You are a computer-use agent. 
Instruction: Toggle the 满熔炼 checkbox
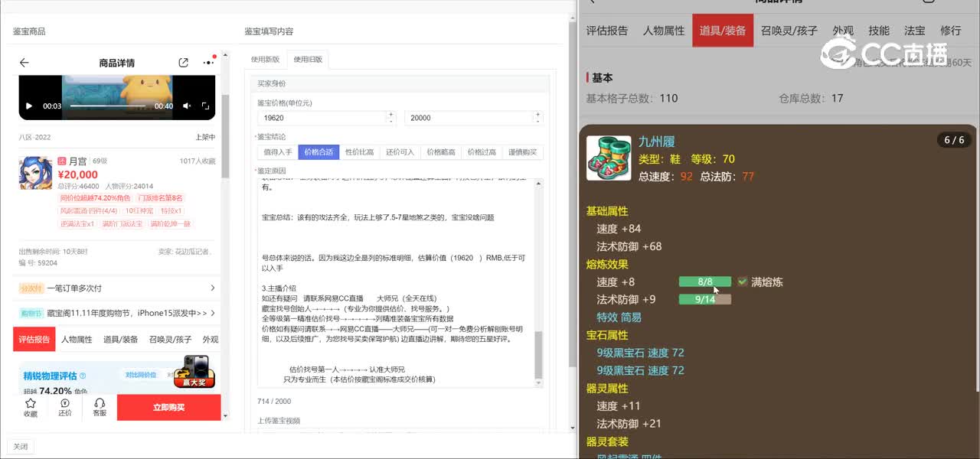click(742, 282)
